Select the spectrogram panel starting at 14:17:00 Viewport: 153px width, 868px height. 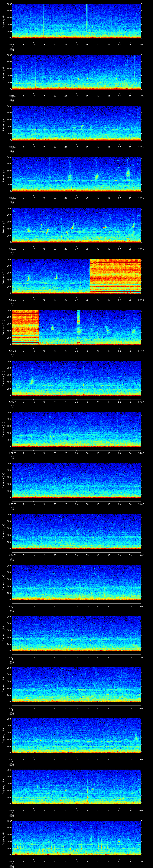click(77, 174)
